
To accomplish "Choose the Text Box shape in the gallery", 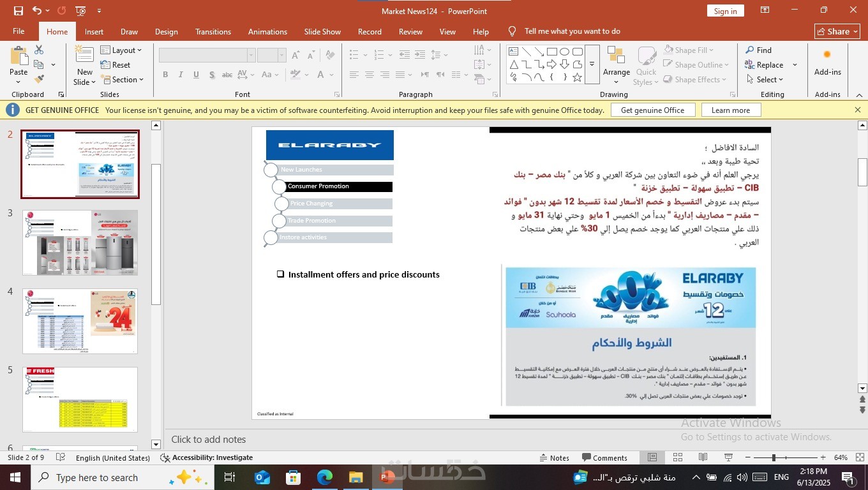I will click(x=514, y=52).
